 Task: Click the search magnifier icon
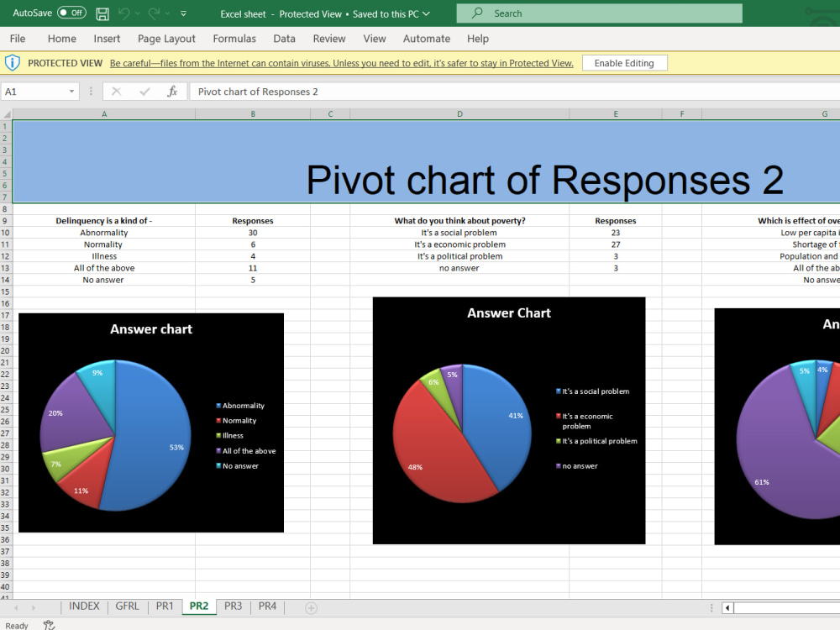click(477, 13)
